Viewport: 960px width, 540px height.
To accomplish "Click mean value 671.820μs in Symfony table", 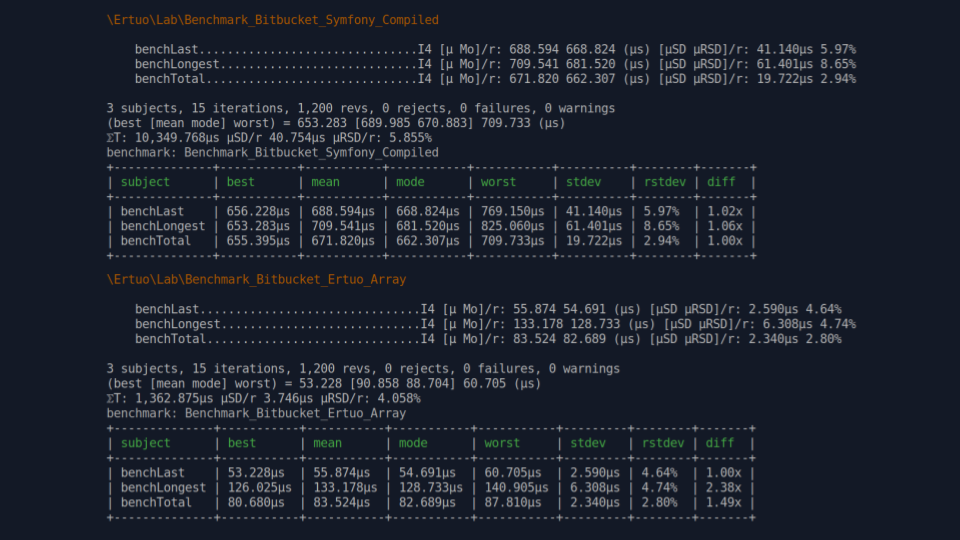I will [x=343, y=241].
